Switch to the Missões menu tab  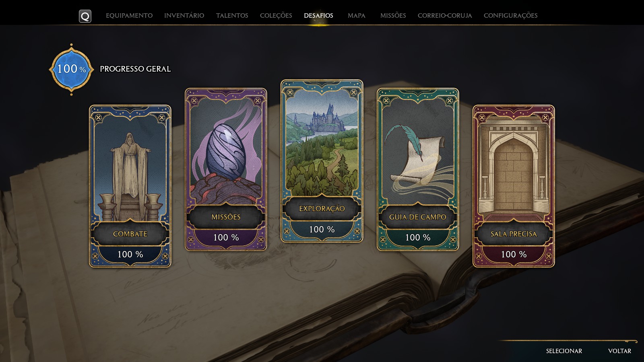click(x=393, y=15)
